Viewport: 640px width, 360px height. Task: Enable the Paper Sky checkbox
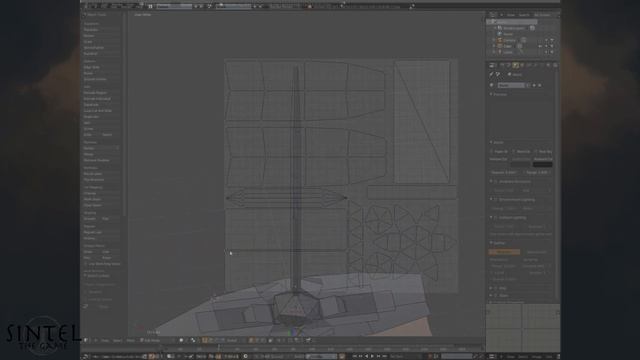click(x=491, y=152)
